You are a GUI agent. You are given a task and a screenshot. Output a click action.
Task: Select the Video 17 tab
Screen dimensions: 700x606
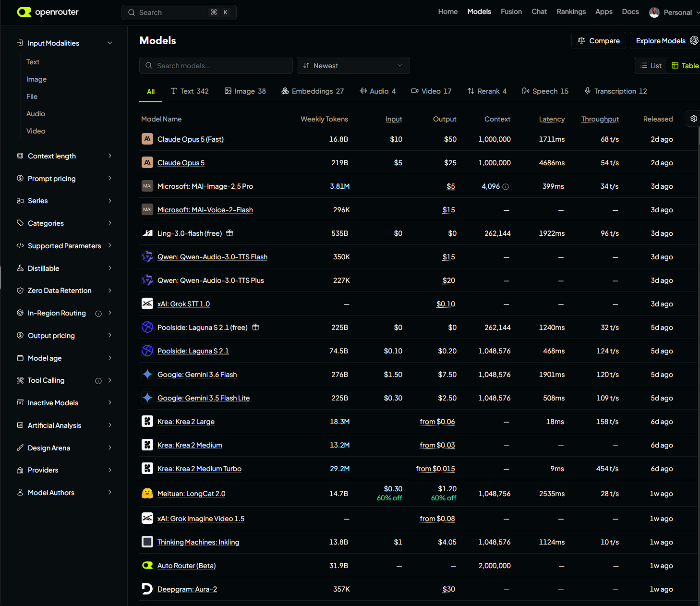tap(431, 91)
